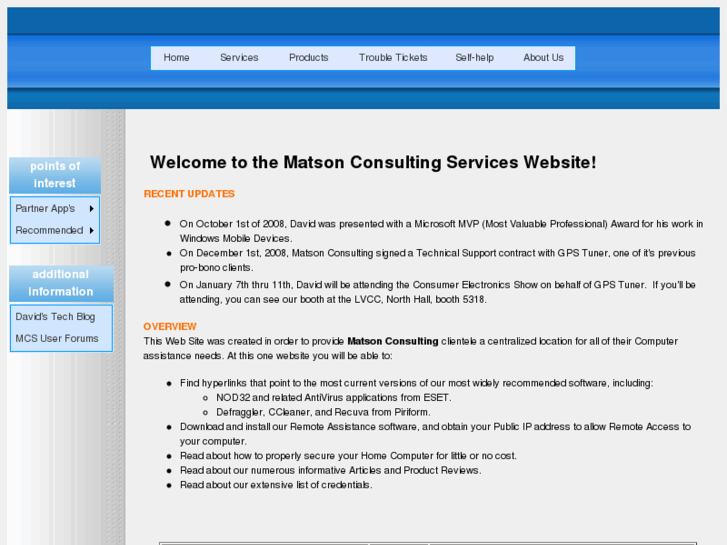Open the About Us menu item
The height and width of the screenshot is (545, 727).
point(543,58)
